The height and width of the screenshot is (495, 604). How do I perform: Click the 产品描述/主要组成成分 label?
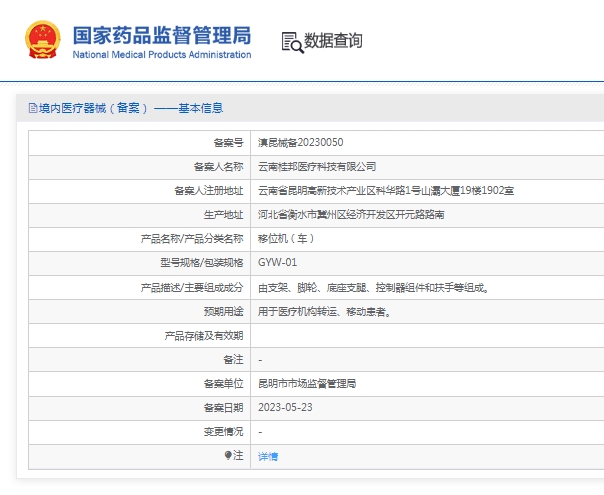(x=192, y=288)
